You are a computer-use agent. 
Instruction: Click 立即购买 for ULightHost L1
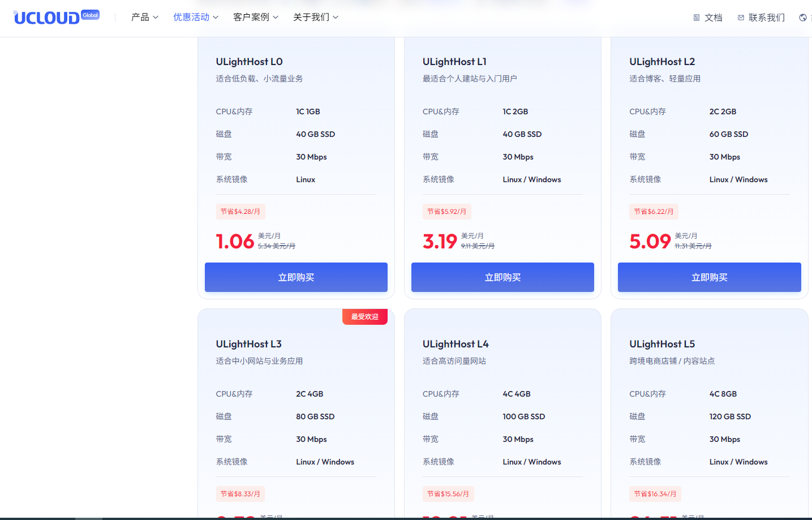[x=502, y=277]
